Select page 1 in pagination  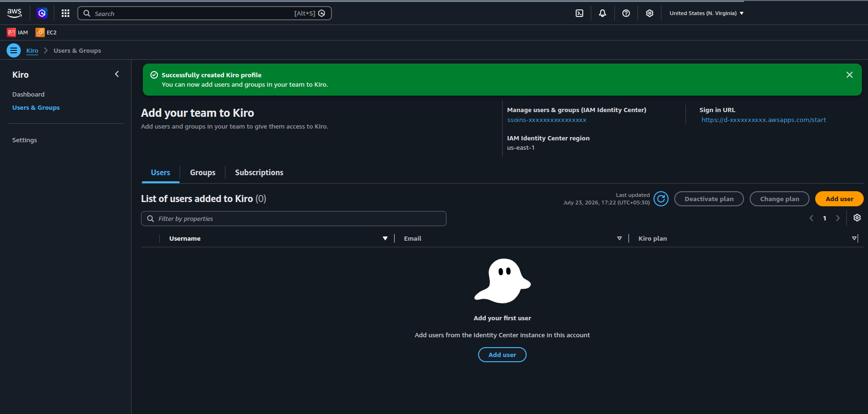pyautogui.click(x=825, y=218)
